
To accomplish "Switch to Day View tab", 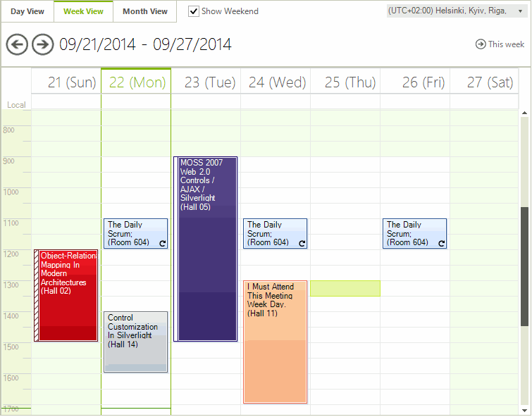I will [27, 11].
